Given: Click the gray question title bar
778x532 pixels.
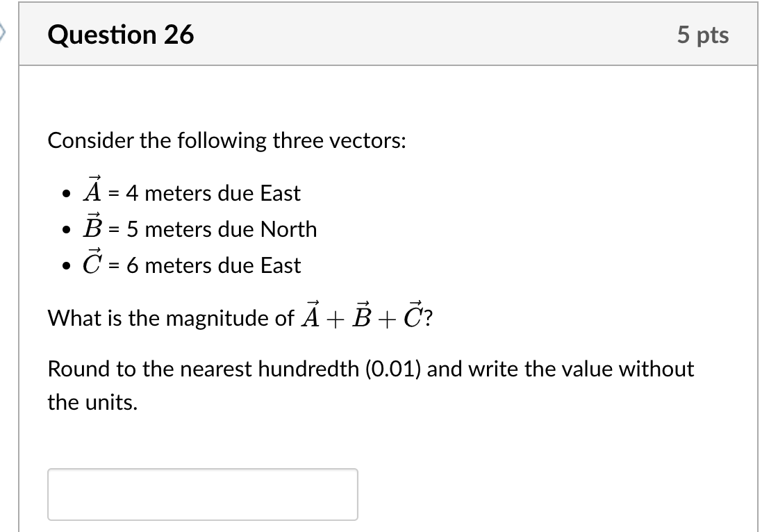Looking at the screenshot, I should [x=389, y=34].
